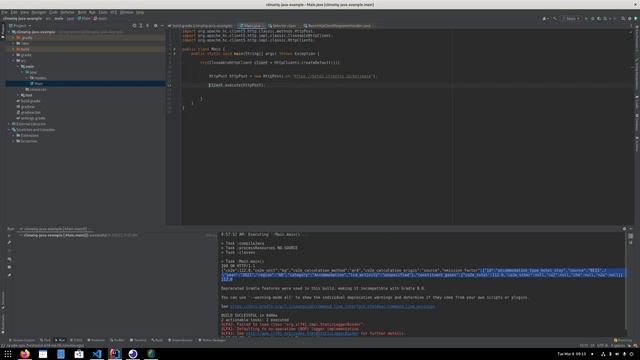This screenshot has width=640, height=360.
Task: Open the Terminal tool window
Action: tap(138, 340)
